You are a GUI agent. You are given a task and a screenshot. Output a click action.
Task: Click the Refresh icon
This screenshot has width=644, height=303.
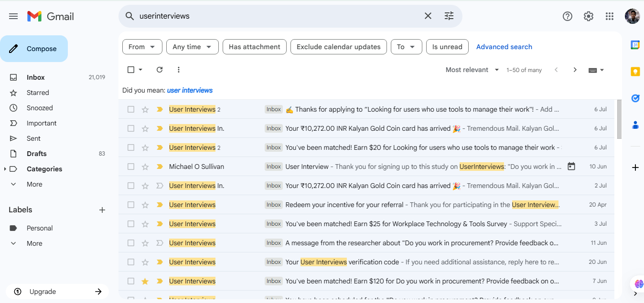point(160,70)
